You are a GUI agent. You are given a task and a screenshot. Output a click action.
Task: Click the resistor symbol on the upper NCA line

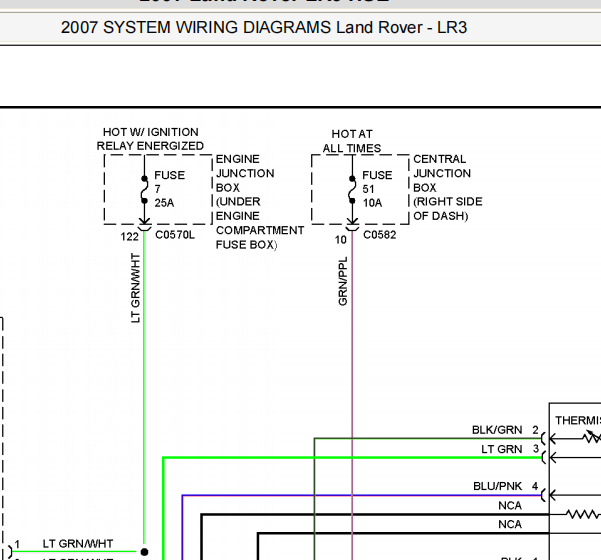pos(583,514)
